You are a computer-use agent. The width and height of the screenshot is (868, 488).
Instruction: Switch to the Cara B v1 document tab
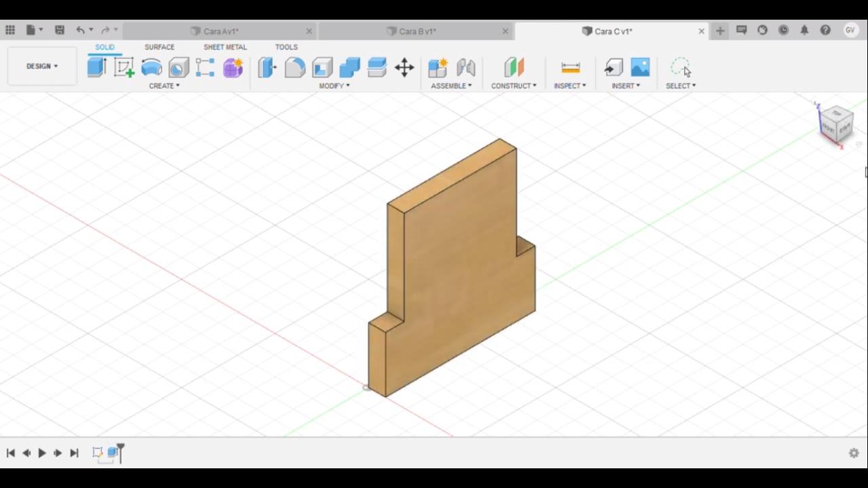point(416,31)
